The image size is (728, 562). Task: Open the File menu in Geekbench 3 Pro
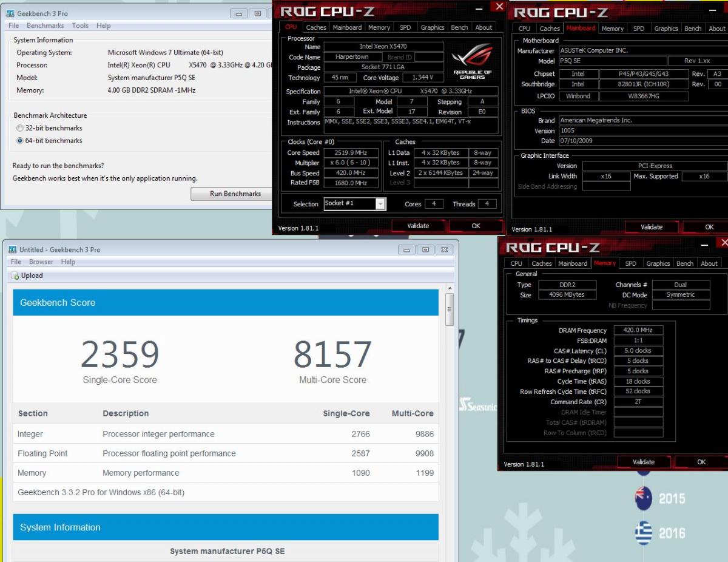point(13,25)
